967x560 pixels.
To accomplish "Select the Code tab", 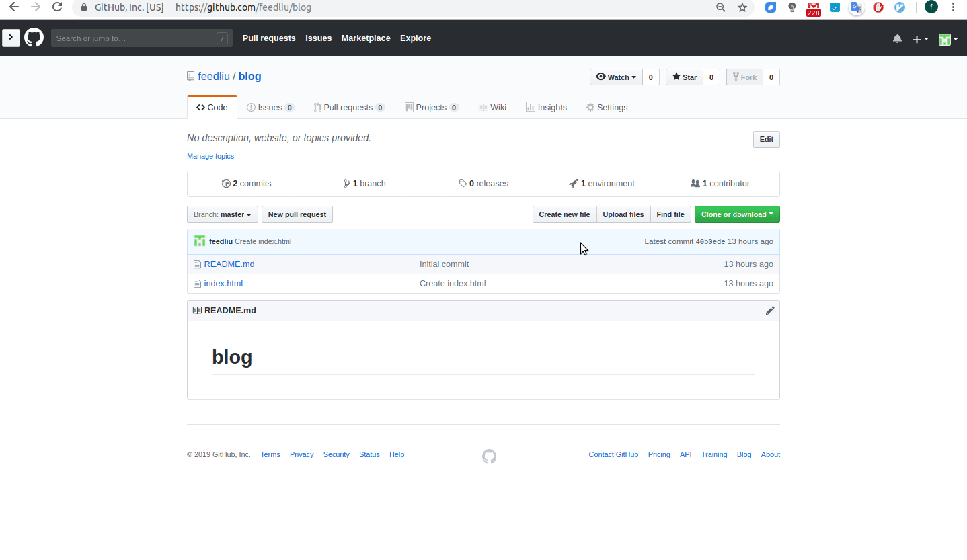I will pos(212,108).
